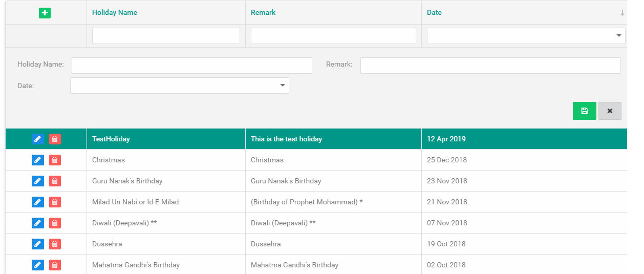The height and width of the screenshot is (274, 644).
Task: Edit the TestHoliday row with pencil icon
Action: 37,139
